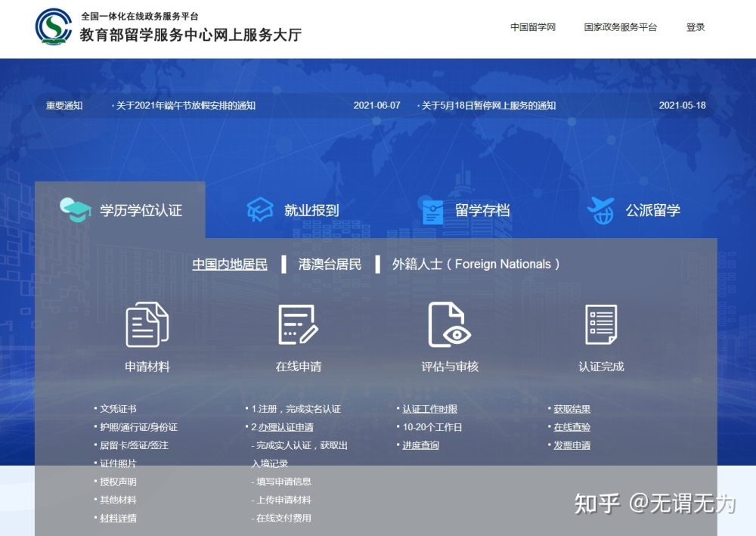The height and width of the screenshot is (536, 756).
Task: Click the 居留卡/签证/签注 list item
Action: [x=134, y=445]
